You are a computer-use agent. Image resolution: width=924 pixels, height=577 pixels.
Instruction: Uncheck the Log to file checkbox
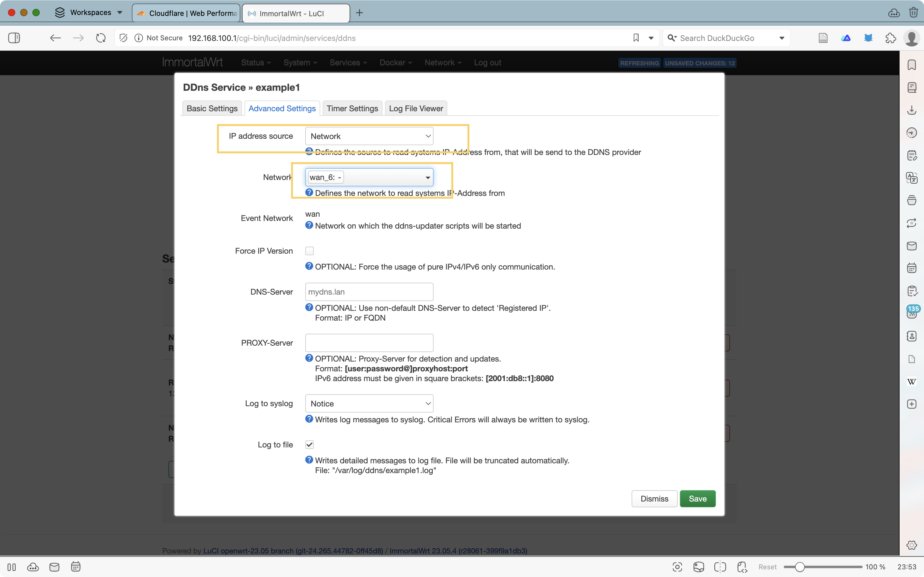310,445
